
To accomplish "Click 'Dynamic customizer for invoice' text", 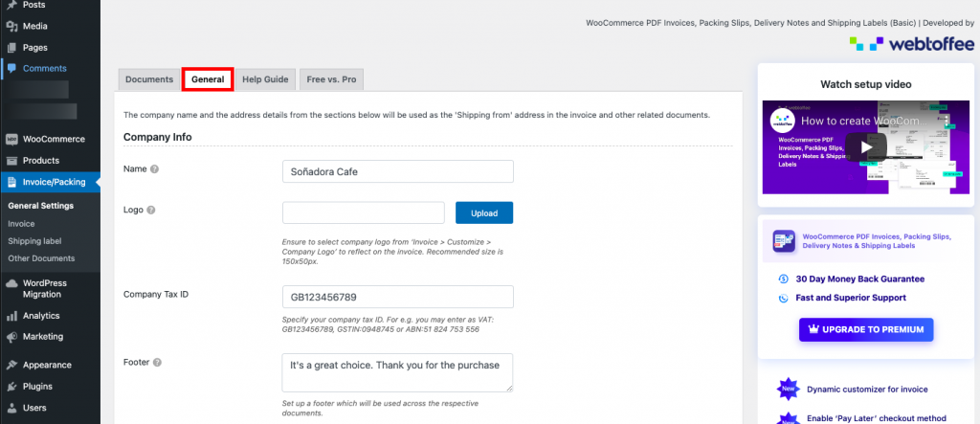I will point(867,390).
